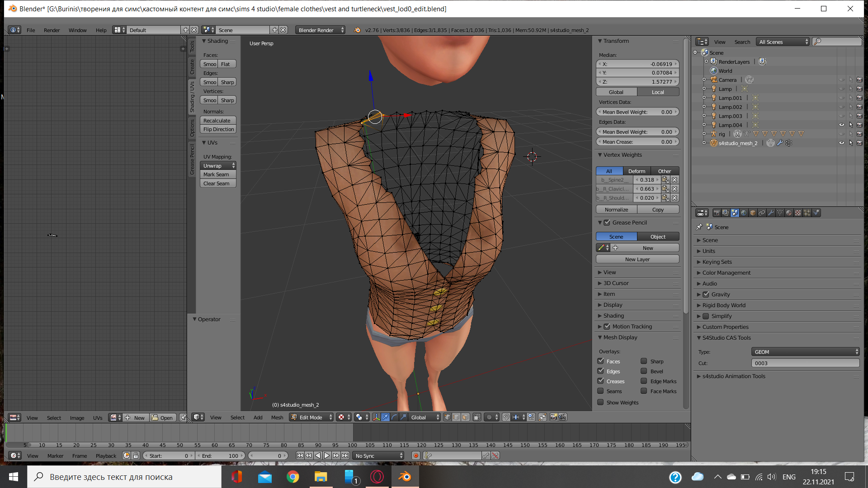Open the Texture checkerboard properties tab

[798, 213]
